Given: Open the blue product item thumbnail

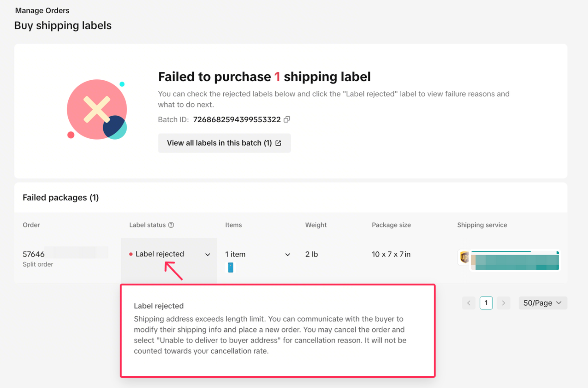Looking at the screenshot, I should (x=231, y=267).
